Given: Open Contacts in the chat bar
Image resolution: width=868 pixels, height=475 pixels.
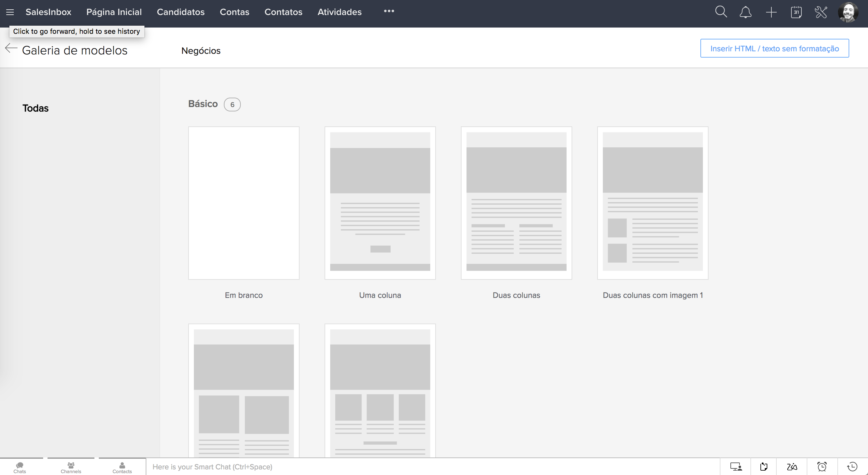Looking at the screenshot, I should 122,467.
